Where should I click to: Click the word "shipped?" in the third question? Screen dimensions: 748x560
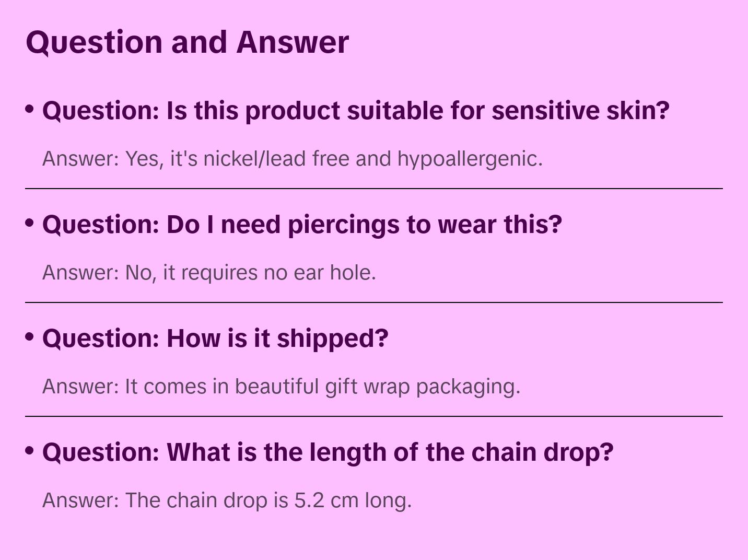[x=332, y=339]
